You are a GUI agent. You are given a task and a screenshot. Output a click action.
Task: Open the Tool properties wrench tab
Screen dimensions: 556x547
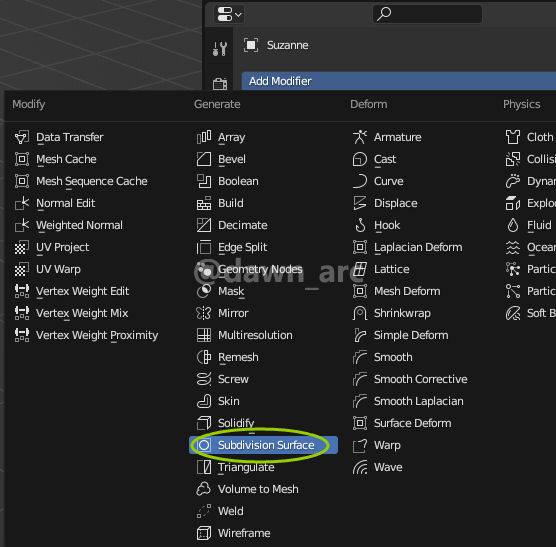(x=219, y=49)
